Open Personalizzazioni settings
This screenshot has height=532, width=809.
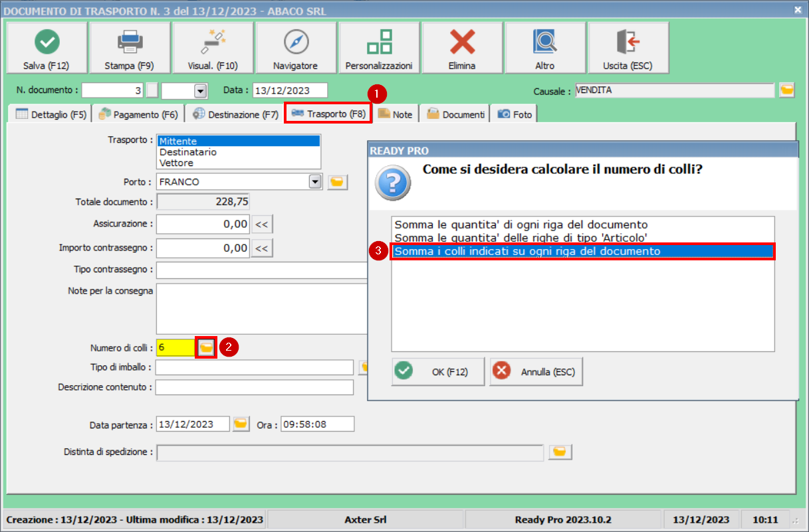379,43
